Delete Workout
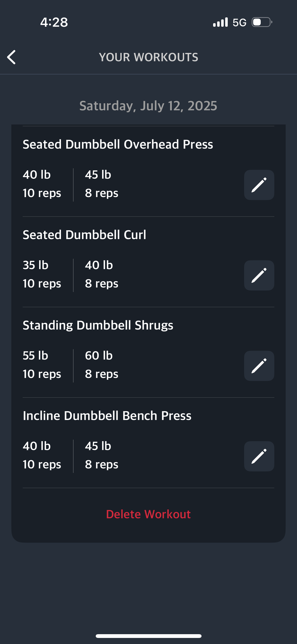Screen dimensions: 297x644 coord(148,514)
